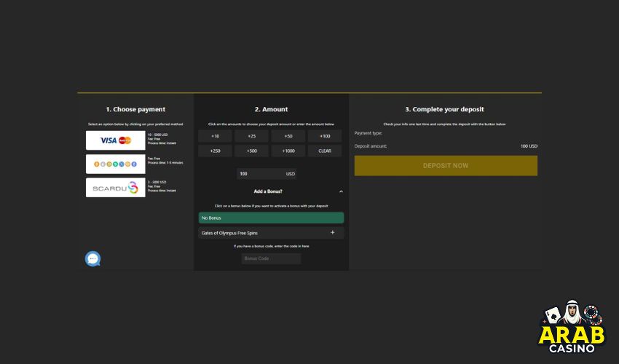
Task: Click the 3. Complete your deposit heading
Action: tap(444, 109)
